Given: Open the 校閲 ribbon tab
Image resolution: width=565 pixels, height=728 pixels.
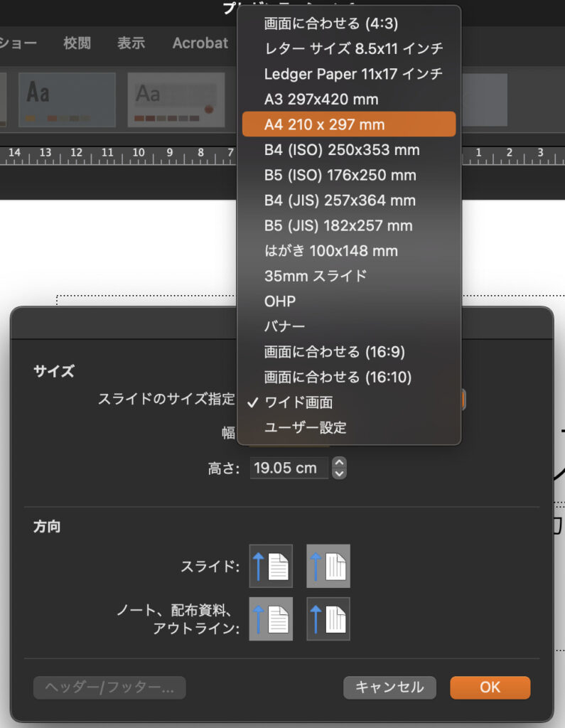Looking at the screenshot, I should 77,43.
